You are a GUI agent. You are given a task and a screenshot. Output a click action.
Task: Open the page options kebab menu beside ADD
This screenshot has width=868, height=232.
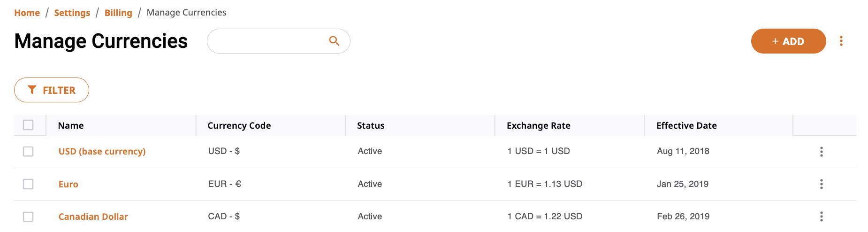[x=841, y=41]
